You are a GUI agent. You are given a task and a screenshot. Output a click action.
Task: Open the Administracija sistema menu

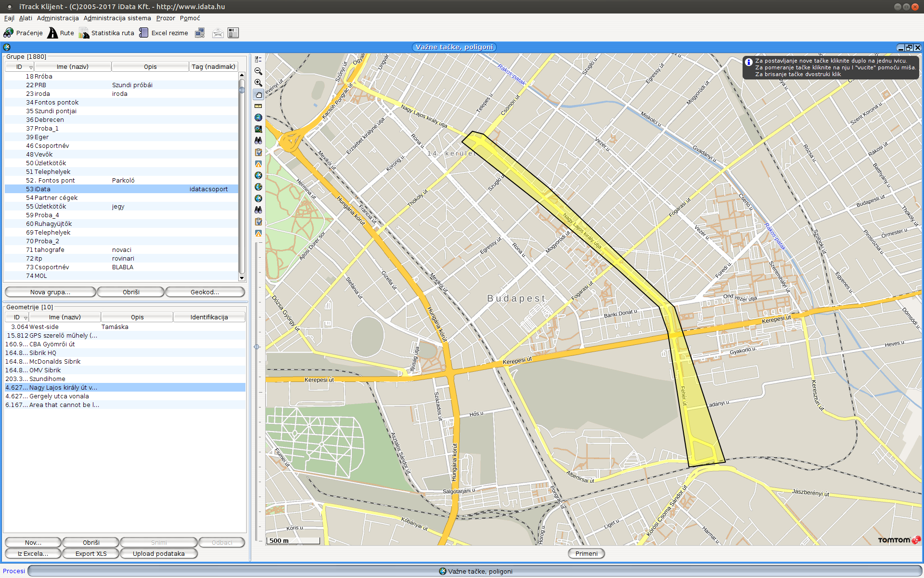click(x=117, y=18)
